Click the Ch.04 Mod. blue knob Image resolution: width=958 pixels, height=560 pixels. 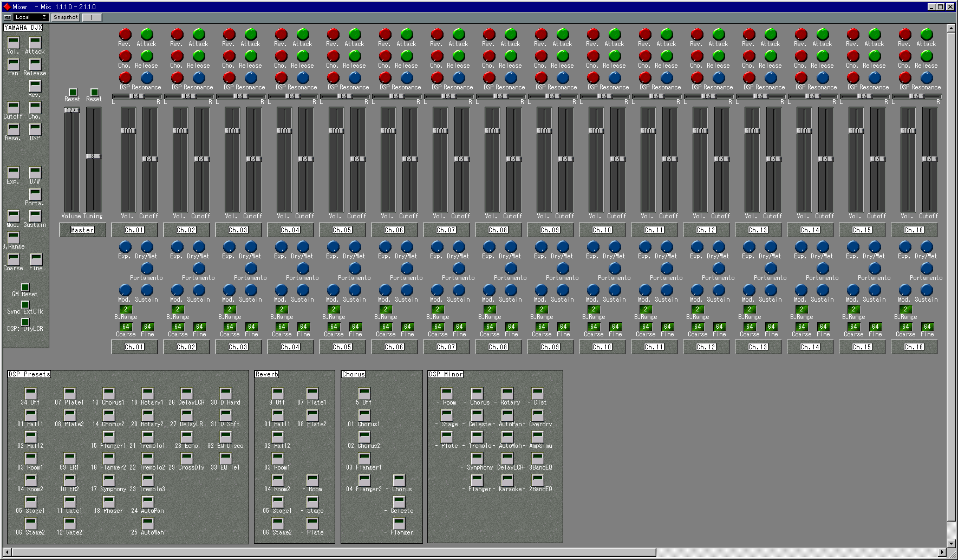coord(281,290)
